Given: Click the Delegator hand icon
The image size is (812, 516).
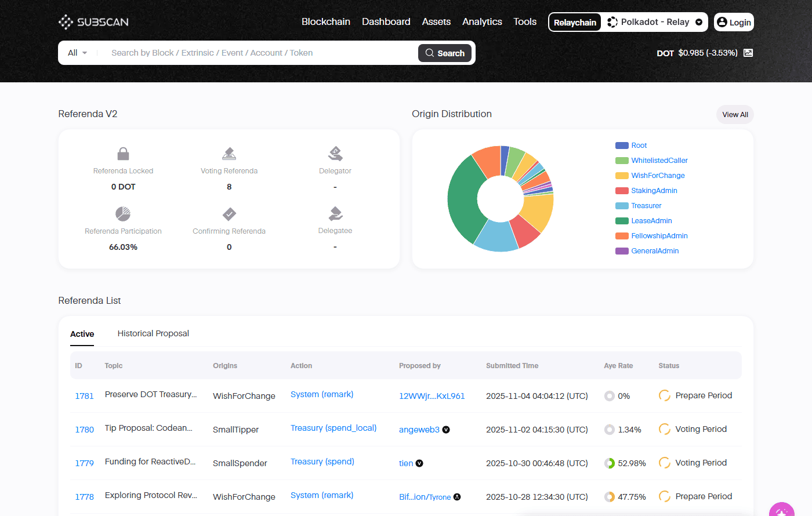Looking at the screenshot, I should coord(335,154).
